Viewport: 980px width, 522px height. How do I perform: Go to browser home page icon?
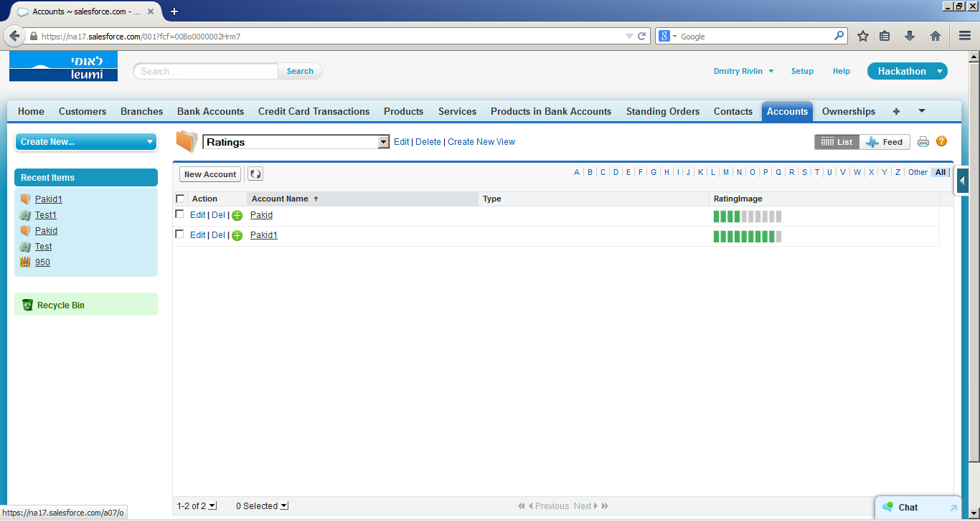[x=936, y=36]
